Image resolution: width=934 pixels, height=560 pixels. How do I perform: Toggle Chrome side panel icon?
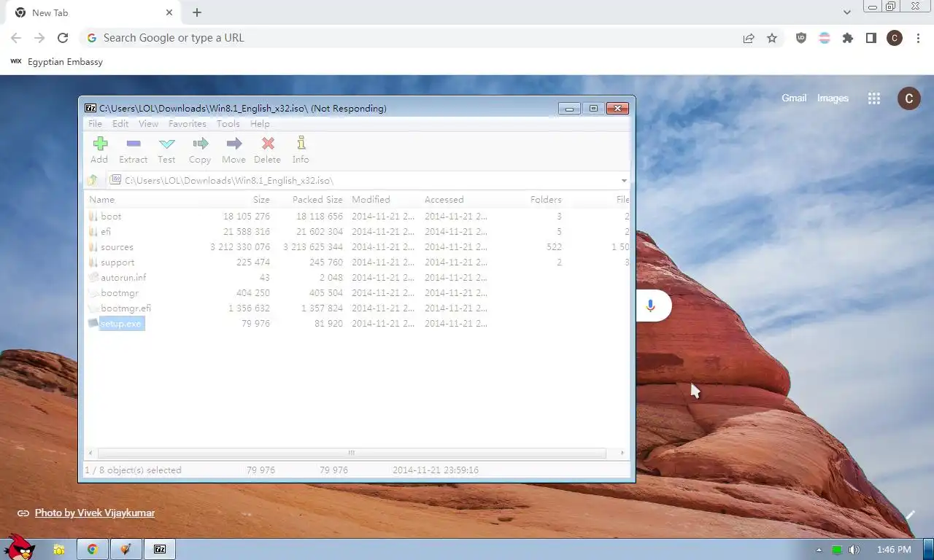871,38
